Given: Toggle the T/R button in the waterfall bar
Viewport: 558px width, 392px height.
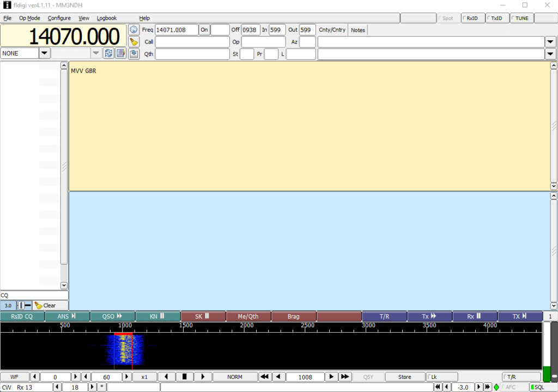Looking at the screenshot, I should point(521,377).
